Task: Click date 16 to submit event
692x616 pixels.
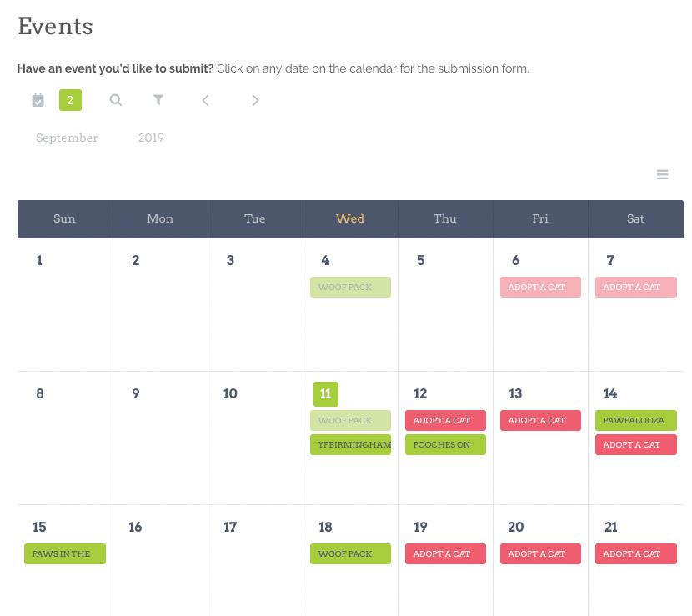Action: (x=135, y=527)
